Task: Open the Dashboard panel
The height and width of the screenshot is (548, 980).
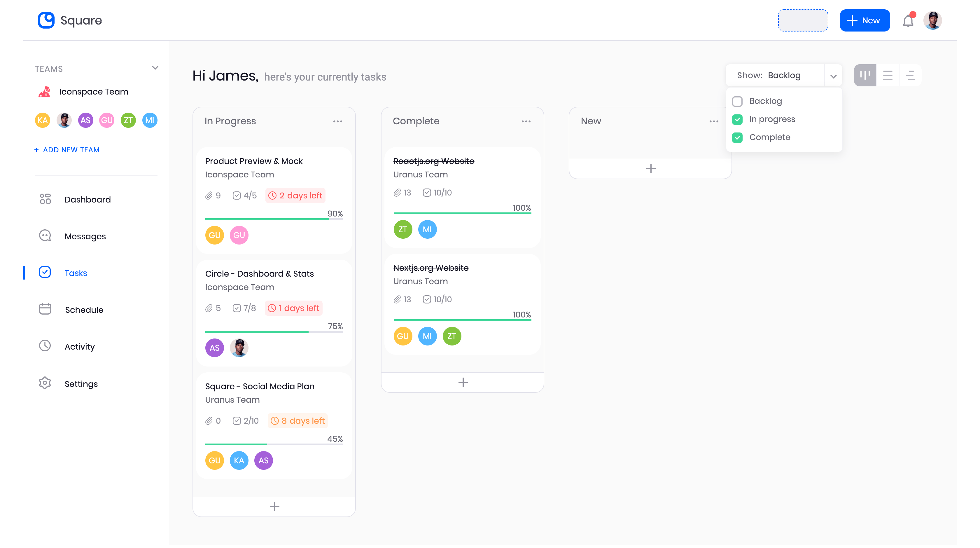Action: coord(87,199)
